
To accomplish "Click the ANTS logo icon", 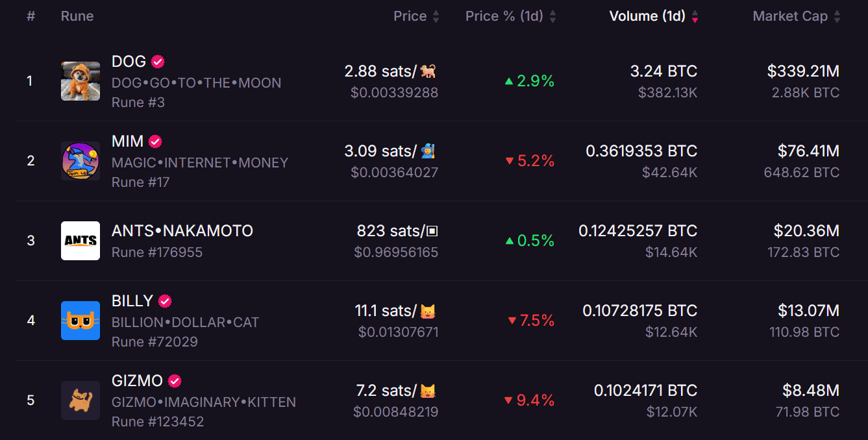I will click(x=81, y=241).
